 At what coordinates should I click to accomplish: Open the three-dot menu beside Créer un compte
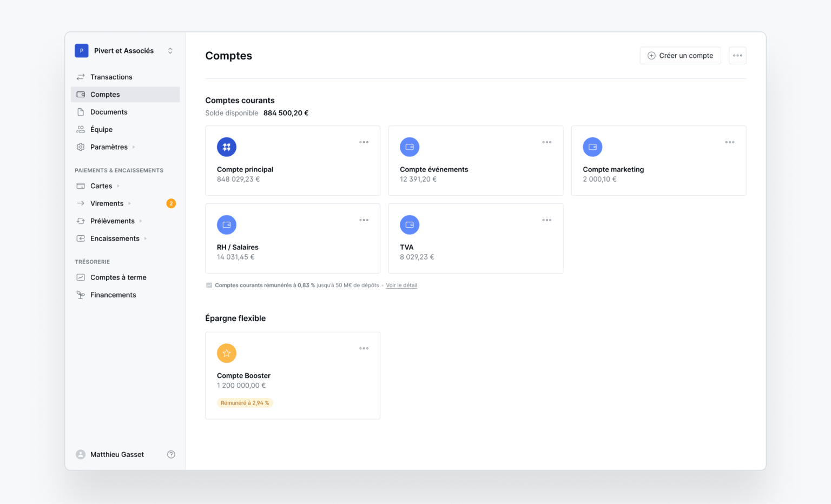coord(737,55)
